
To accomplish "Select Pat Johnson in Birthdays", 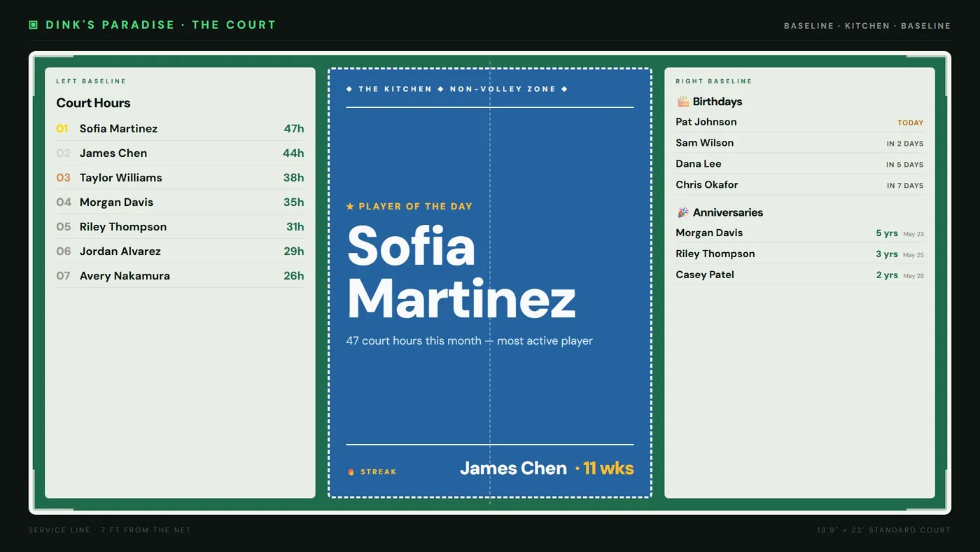I will pos(706,122).
